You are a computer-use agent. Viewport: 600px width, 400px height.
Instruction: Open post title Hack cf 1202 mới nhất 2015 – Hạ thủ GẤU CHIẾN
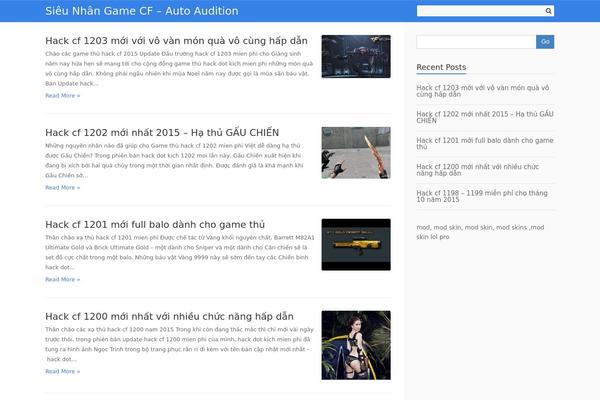coord(162,132)
